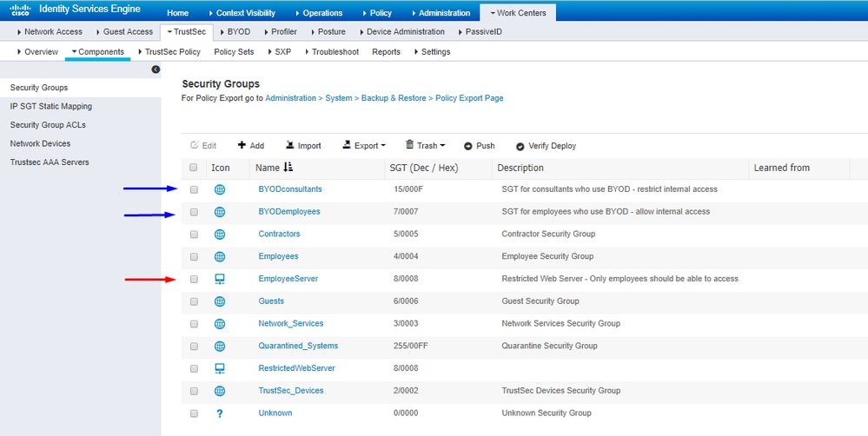The image size is (868, 436).
Task: Toggle the select-all checkbox in table header
Action: (193, 167)
